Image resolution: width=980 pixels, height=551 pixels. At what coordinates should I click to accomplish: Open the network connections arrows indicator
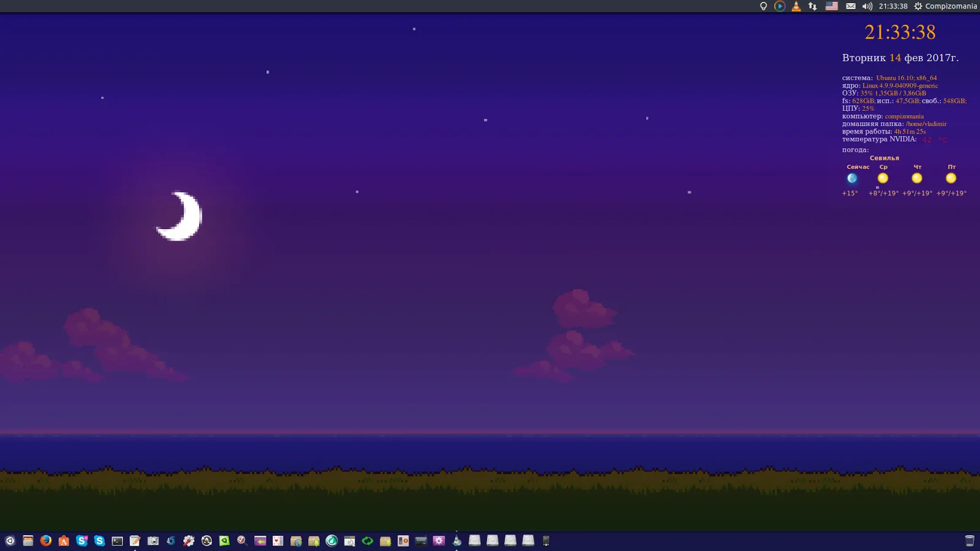click(813, 6)
